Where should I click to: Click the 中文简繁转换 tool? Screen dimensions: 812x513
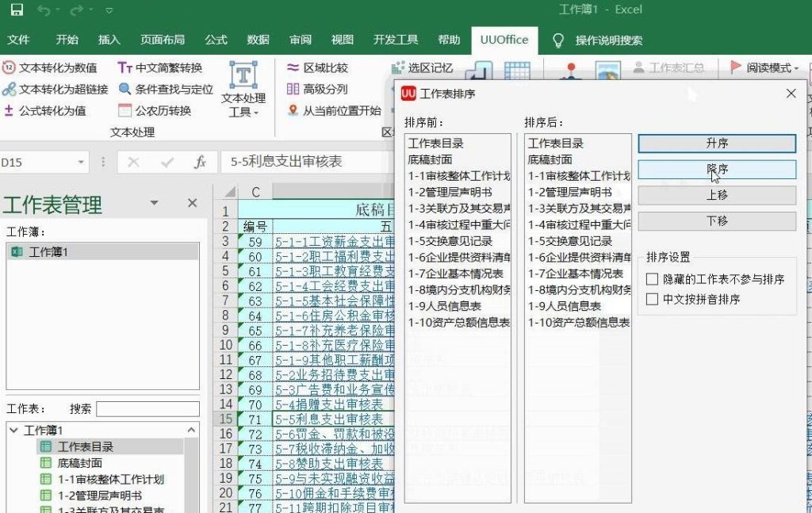tap(160, 68)
